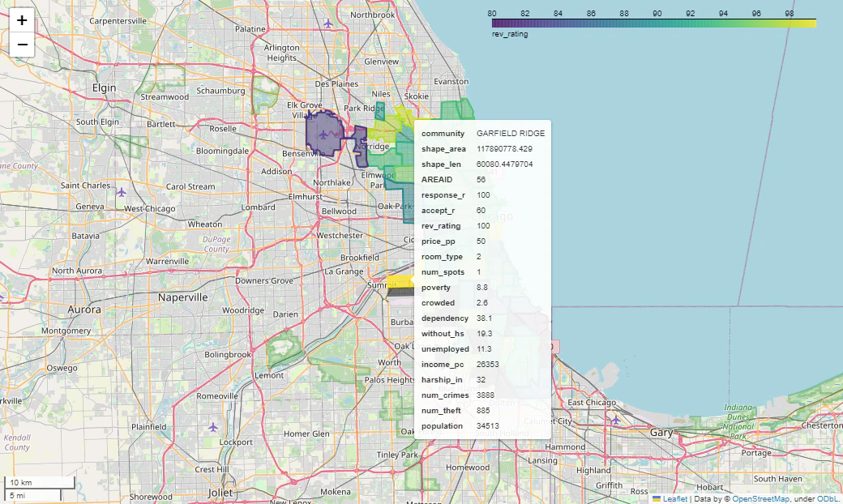The width and height of the screenshot is (843, 504).
Task: Click the airport icon near Gary
Action: point(615,421)
